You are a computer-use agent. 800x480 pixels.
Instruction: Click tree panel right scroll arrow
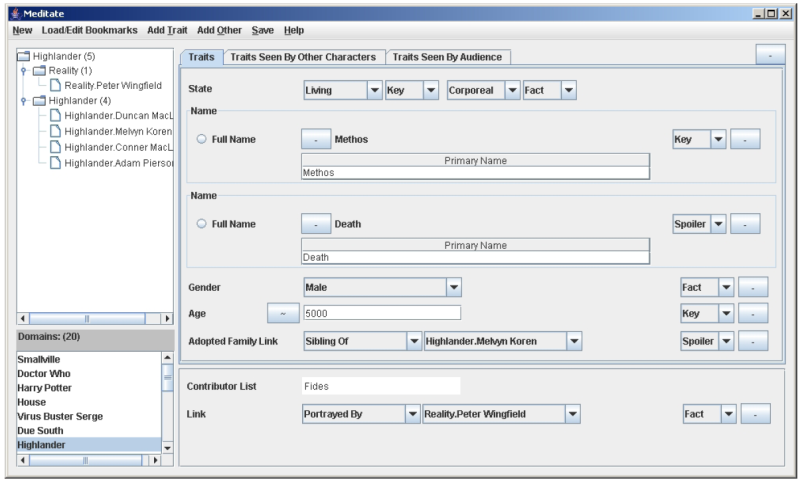pos(167,318)
